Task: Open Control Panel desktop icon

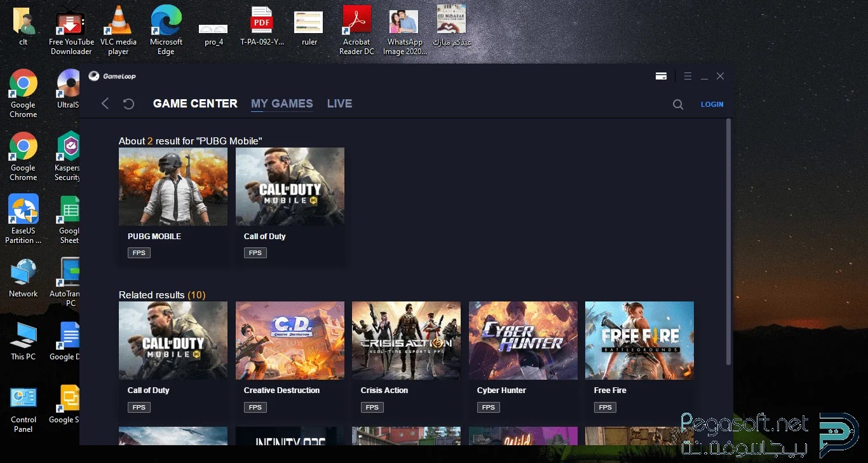Action: click(x=24, y=409)
